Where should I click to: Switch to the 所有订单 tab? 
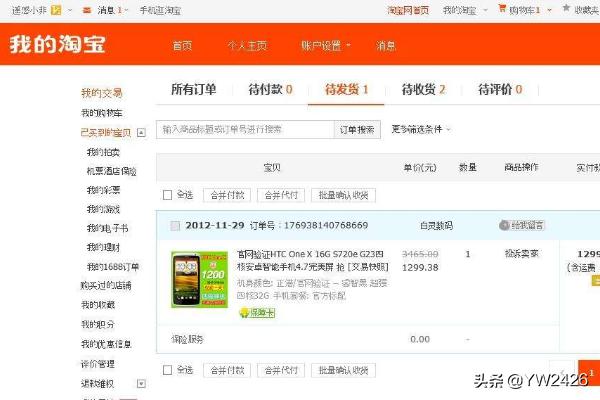pyautogui.click(x=194, y=89)
